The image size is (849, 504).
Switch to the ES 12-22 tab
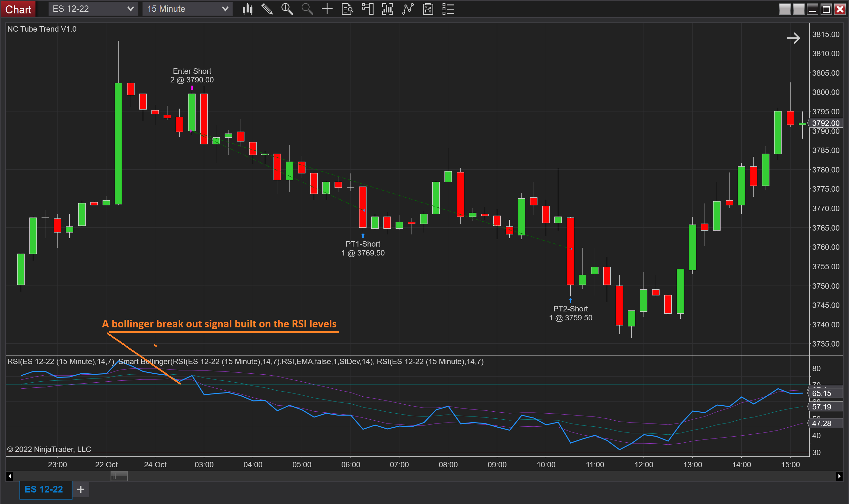click(x=44, y=489)
